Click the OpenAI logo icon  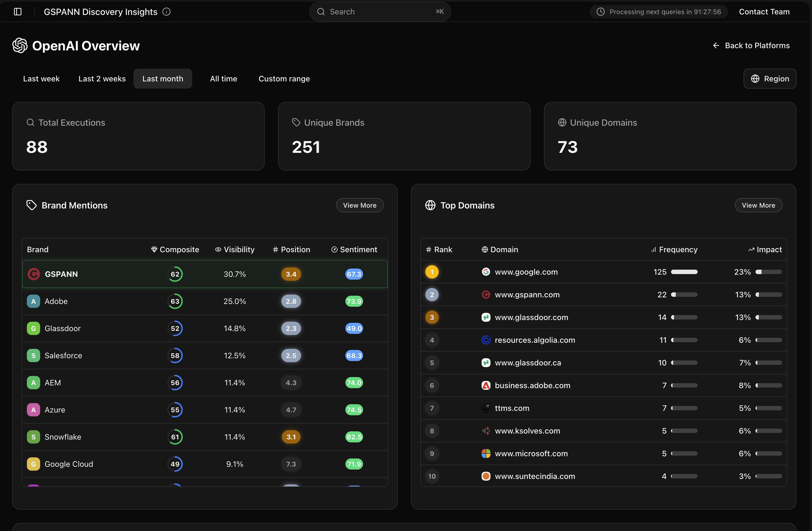tap(20, 45)
